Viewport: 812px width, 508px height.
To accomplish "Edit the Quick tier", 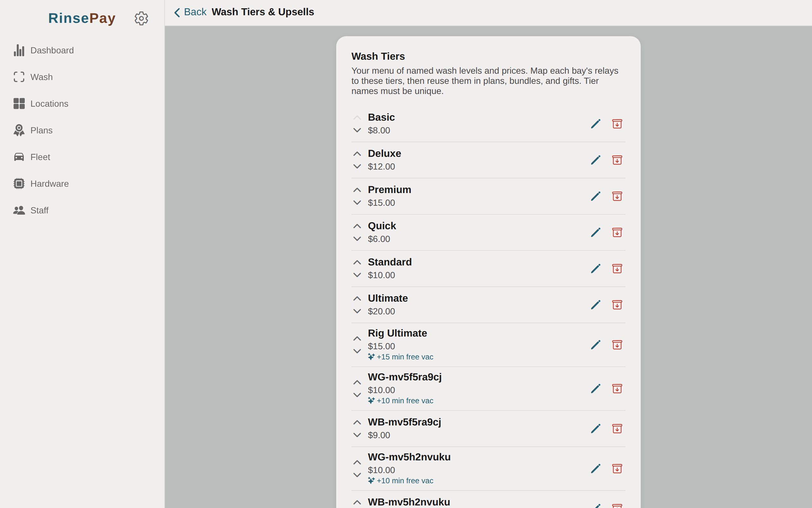I will (596, 232).
